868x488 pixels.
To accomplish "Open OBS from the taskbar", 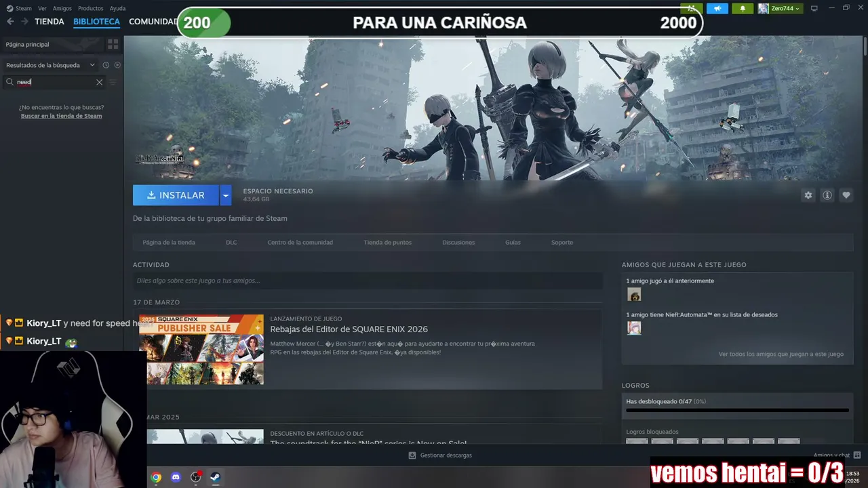I will (x=196, y=477).
